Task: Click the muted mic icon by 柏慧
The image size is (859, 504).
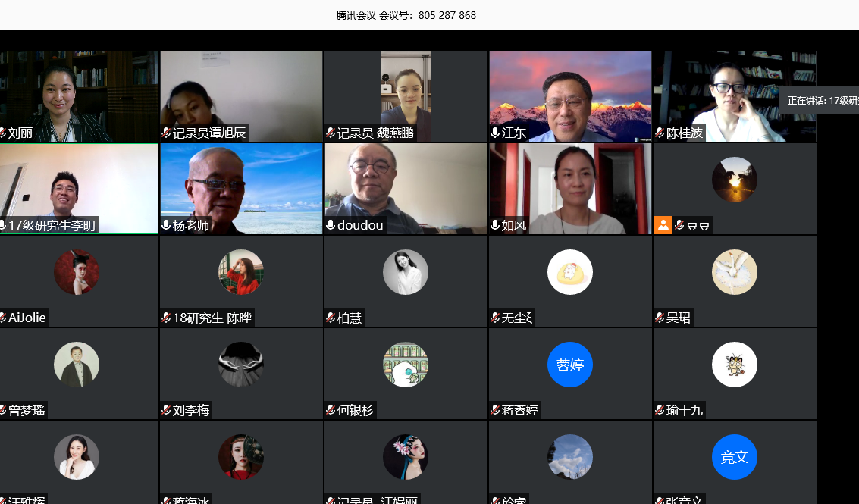Action: pyautogui.click(x=331, y=318)
